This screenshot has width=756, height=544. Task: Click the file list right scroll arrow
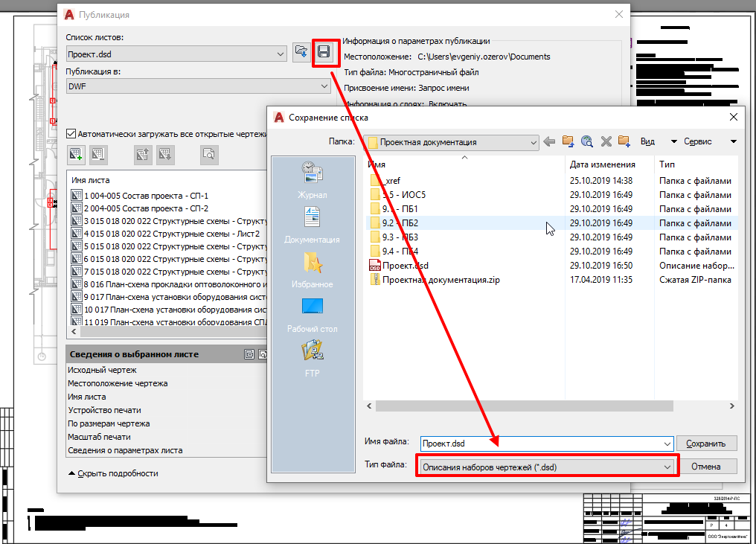pos(732,406)
